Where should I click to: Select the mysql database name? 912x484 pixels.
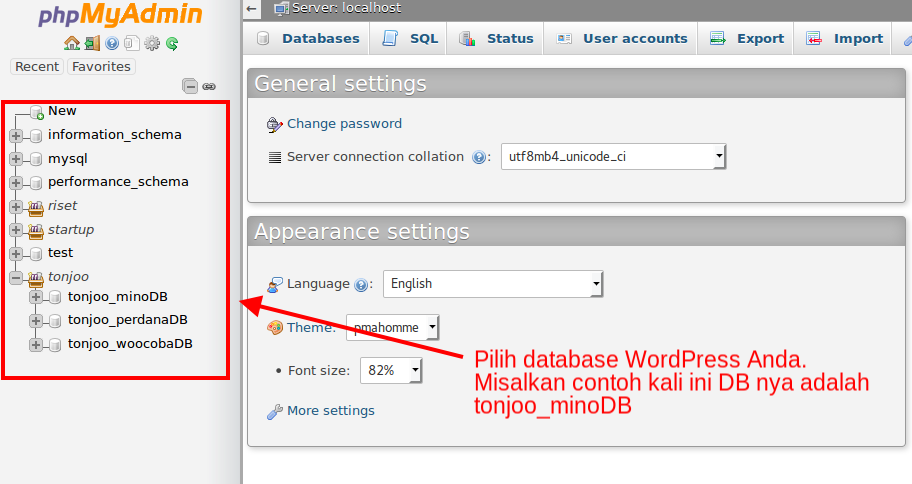coord(67,159)
